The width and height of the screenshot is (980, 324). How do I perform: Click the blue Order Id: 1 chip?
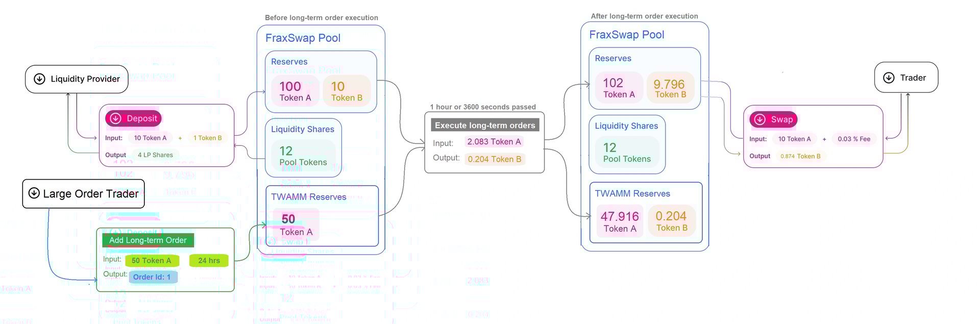point(153,277)
